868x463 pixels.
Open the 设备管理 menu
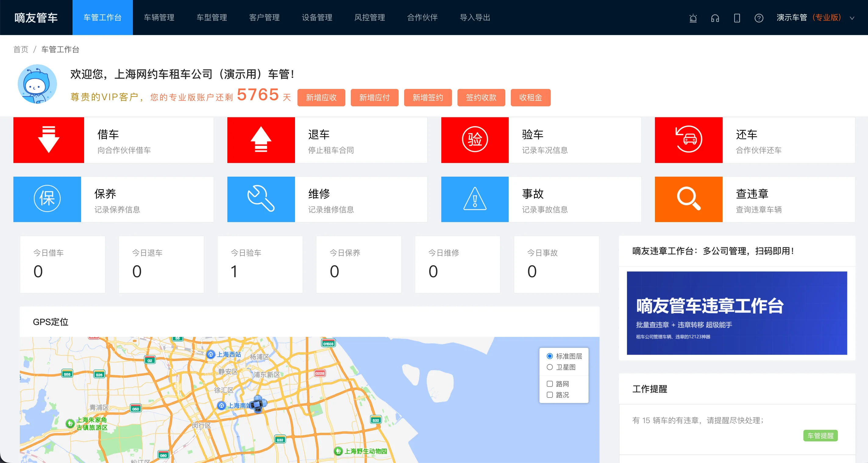[x=317, y=17]
